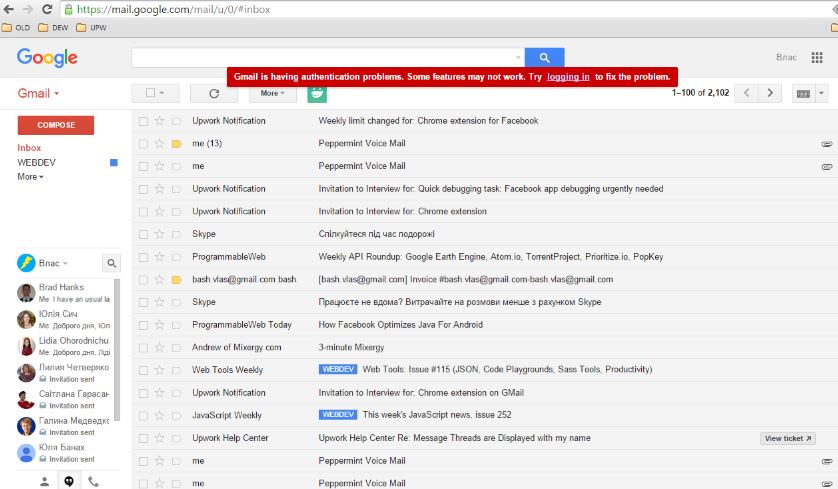Select checkbox for Weekly limit changed email
Screen dimensions: 838x489
[143, 121]
